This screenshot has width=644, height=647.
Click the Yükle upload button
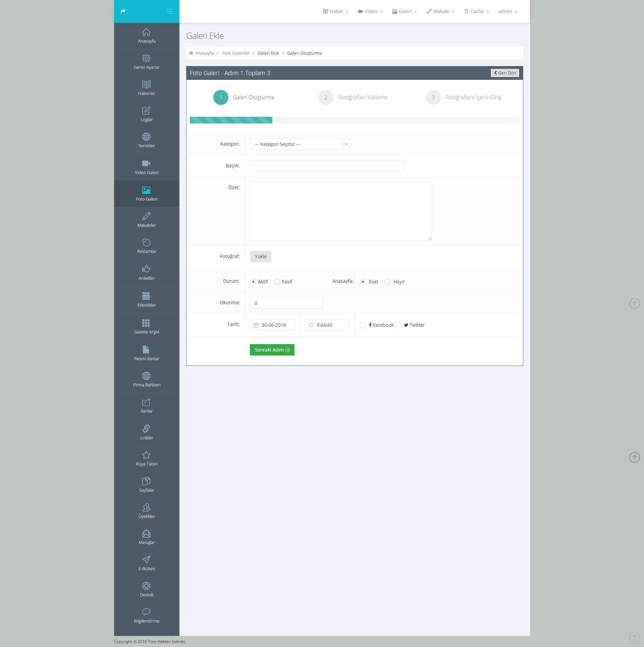[261, 257]
